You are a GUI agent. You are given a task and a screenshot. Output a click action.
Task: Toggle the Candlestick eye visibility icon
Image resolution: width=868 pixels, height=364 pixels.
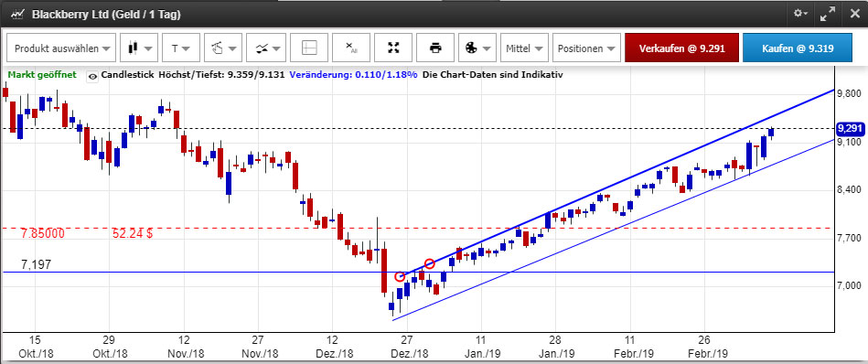[x=92, y=76]
